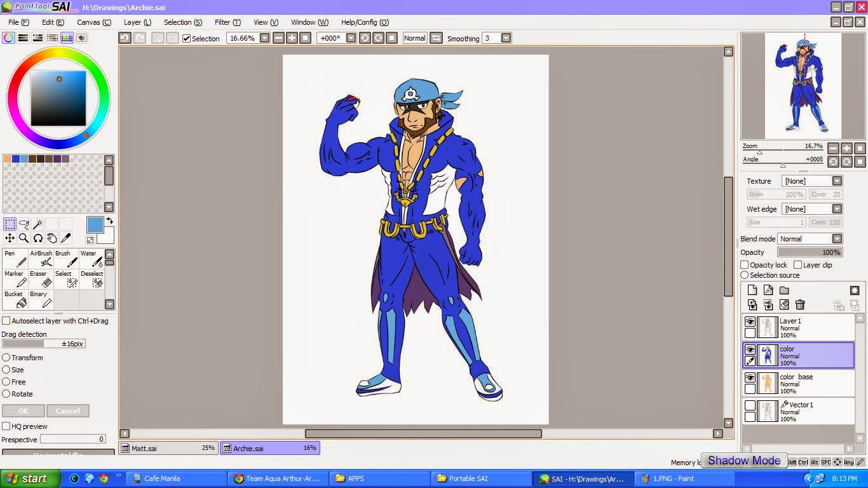Open the rotation angle dropdown
This screenshot has height=488, width=868.
pos(351,38)
